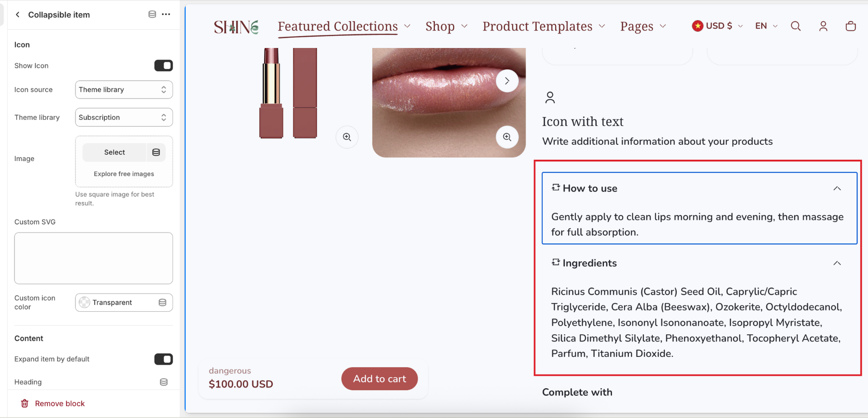Viewport: 868px width, 418px height.
Task: Click the Add to cart button
Action: coord(379,379)
